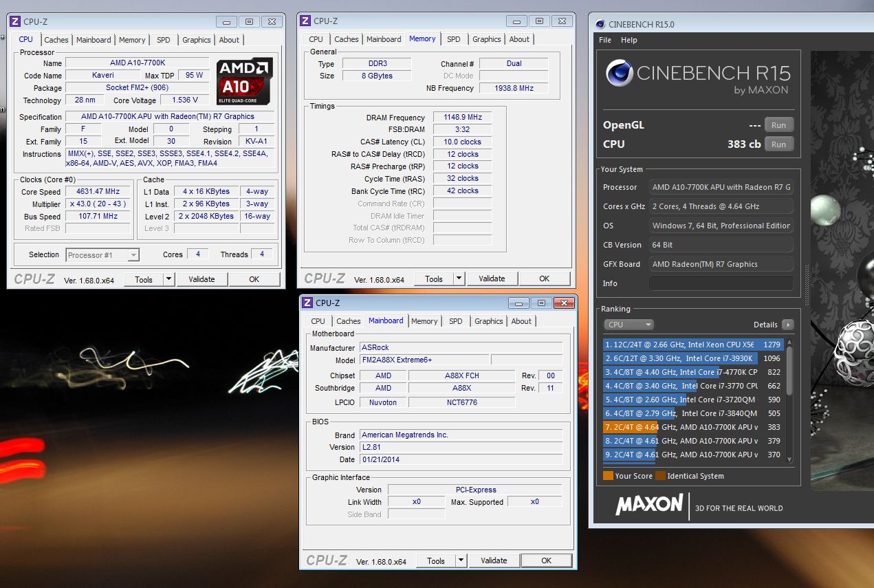
Task: Click OK in the CPU window
Action: click(x=254, y=279)
